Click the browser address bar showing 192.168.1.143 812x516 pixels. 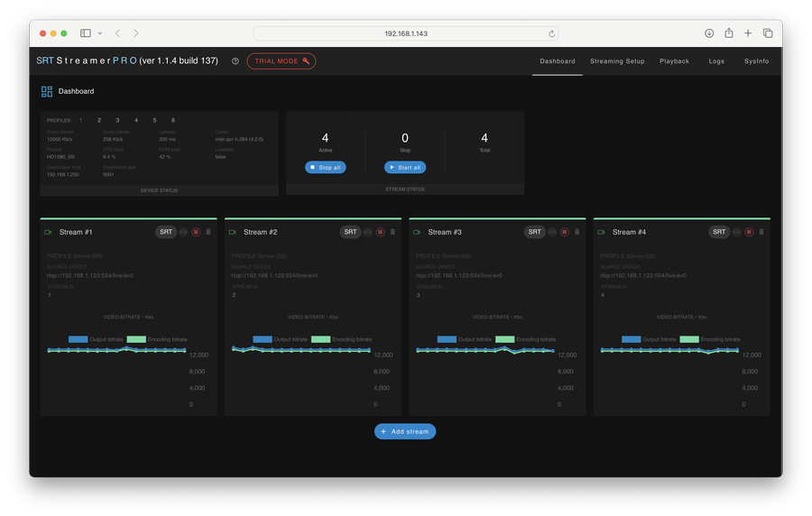(x=405, y=33)
